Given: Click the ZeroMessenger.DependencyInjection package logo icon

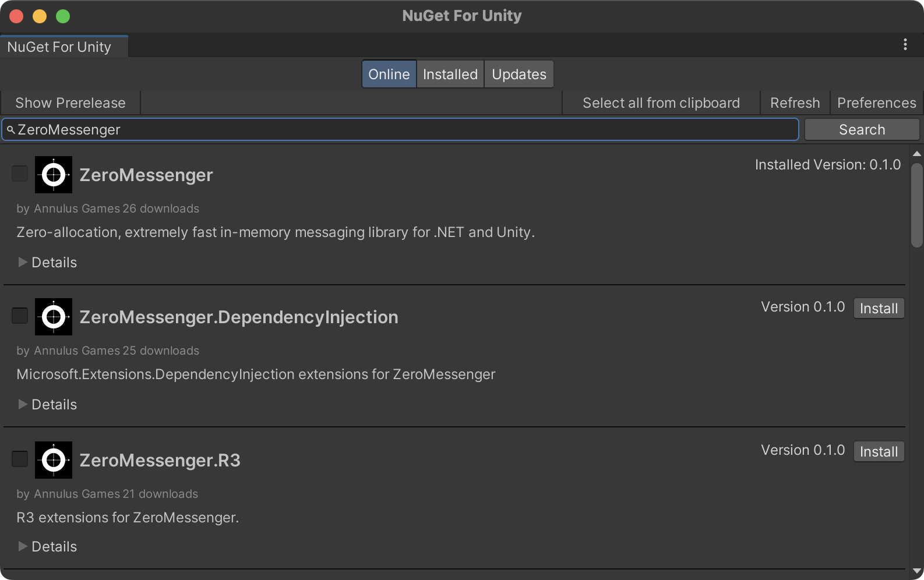Looking at the screenshot, I should [x=54, y=317].
